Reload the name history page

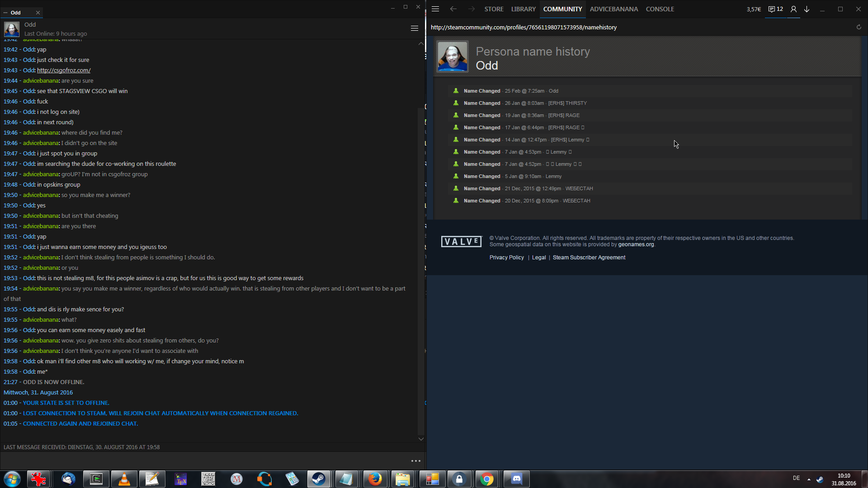859,27
